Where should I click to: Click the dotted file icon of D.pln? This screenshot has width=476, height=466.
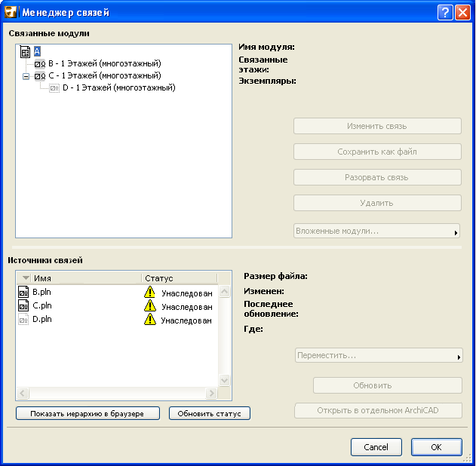pos(23,319)
